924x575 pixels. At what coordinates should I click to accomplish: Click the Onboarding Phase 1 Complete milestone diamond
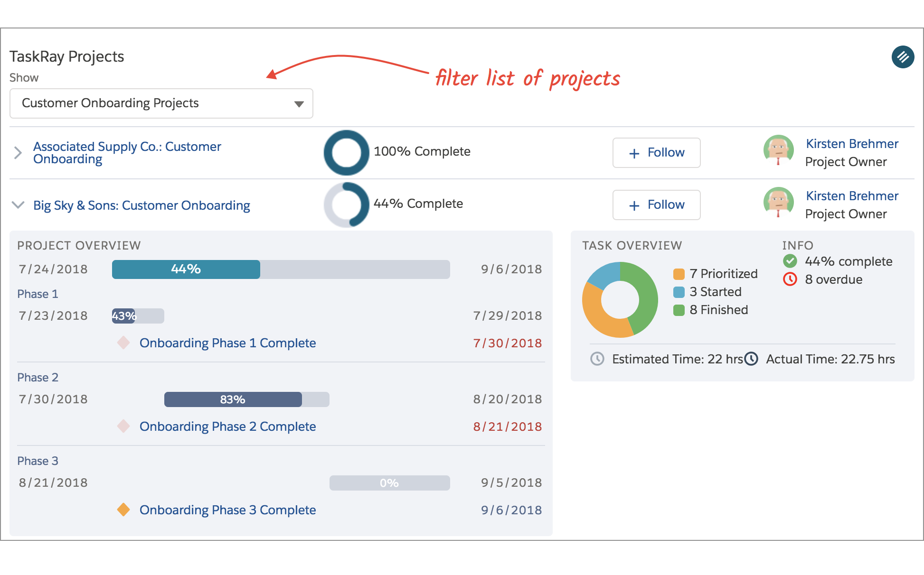pos(123,343)
